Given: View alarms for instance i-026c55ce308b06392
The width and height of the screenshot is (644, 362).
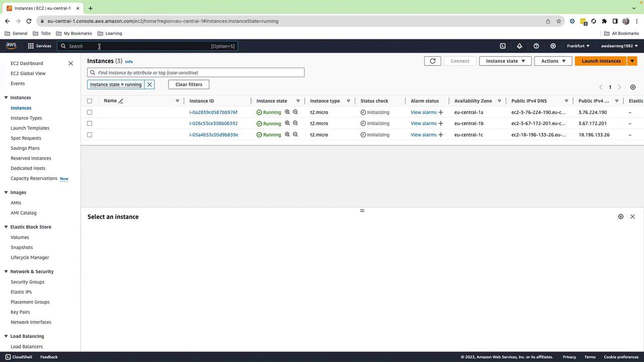Looking at the screenshot, I should 424,123.
